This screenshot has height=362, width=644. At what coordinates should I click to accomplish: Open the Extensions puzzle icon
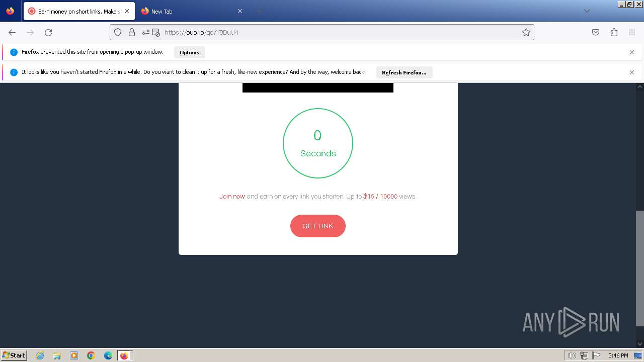614,32
